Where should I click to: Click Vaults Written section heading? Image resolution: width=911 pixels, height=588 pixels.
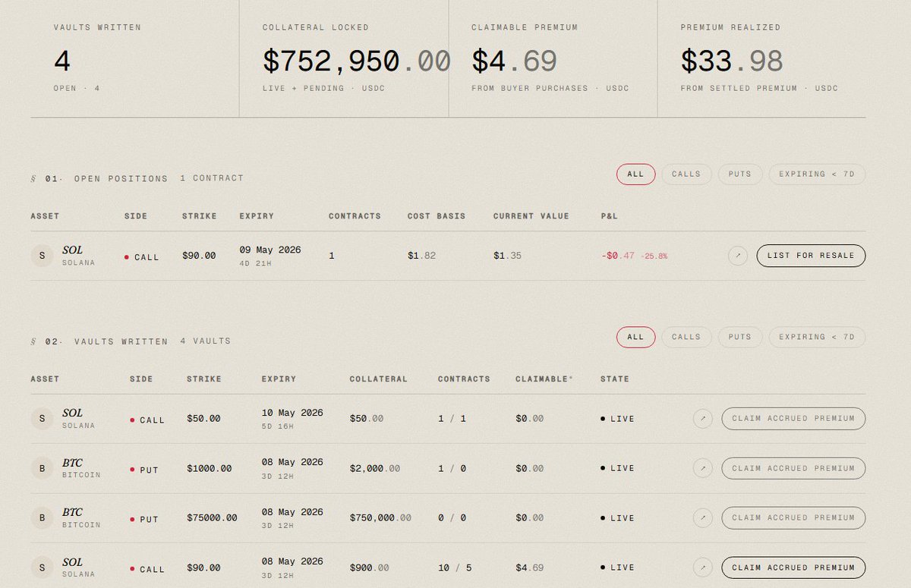coord(121,341)
